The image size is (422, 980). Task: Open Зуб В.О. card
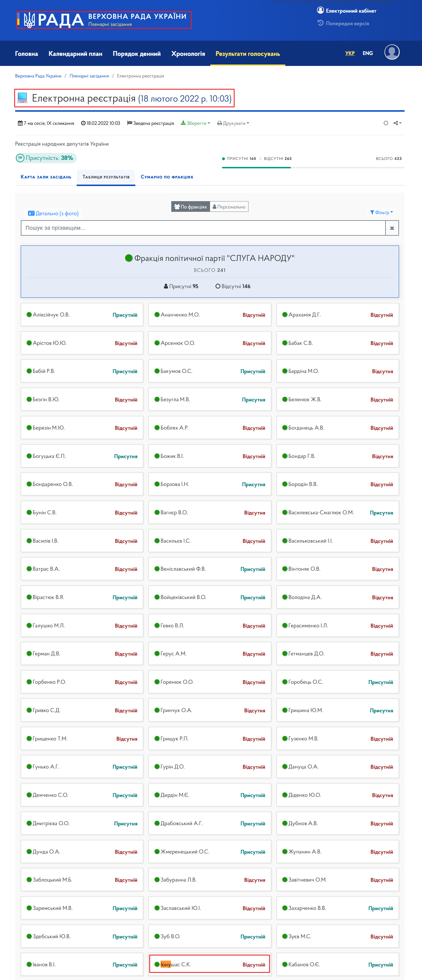(210, 936)
